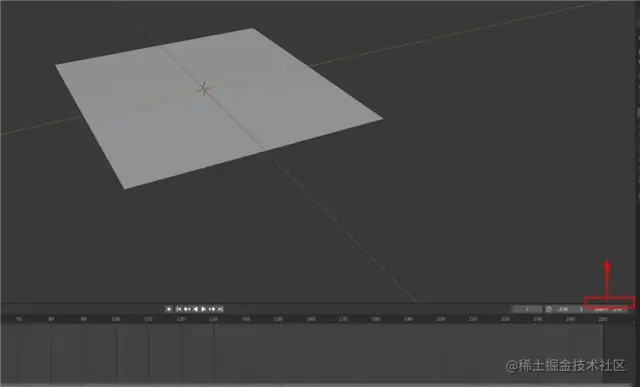The height and width of the screenshot is (387, 640).
Task: Click the End frame field
Action: pos(607,309)
